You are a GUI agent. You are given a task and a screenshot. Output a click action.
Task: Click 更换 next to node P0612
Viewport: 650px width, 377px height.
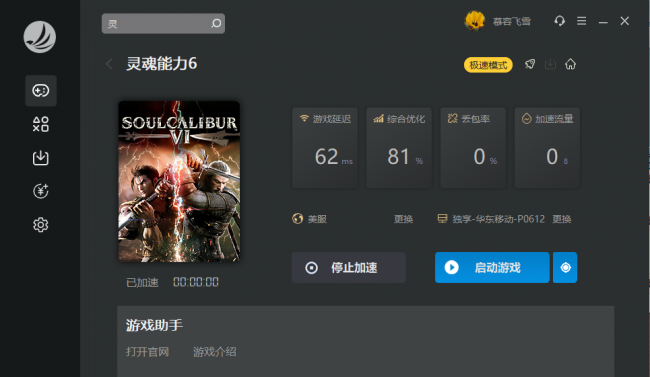pyautogui.click(x=562, y=219)
